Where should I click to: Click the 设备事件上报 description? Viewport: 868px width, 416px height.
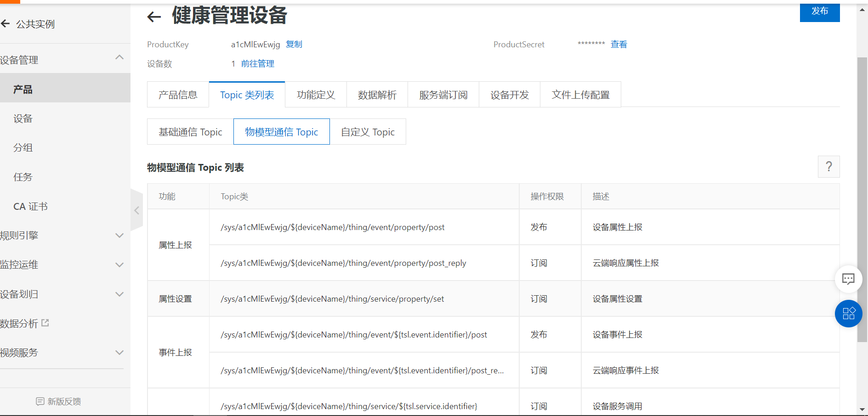[618, 335]
